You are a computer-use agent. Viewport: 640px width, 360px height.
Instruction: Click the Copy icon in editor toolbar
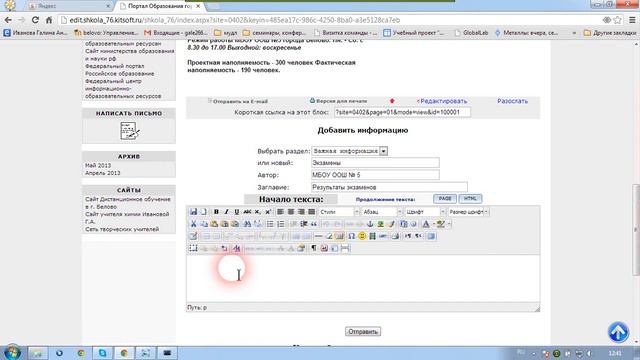point(204,224)
